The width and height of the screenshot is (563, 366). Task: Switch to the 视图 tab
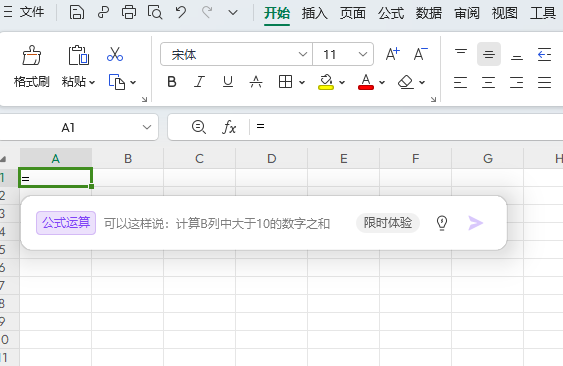click(505, 14)
